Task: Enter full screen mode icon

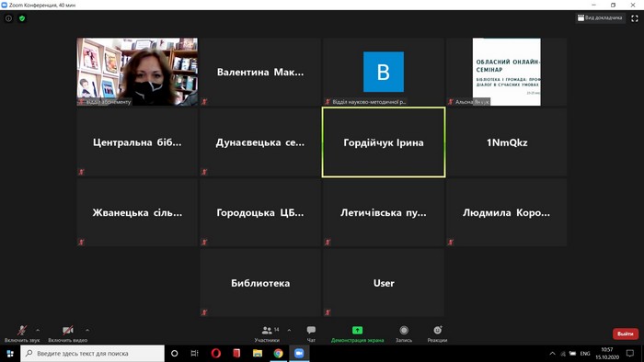Action: point(635,18)
